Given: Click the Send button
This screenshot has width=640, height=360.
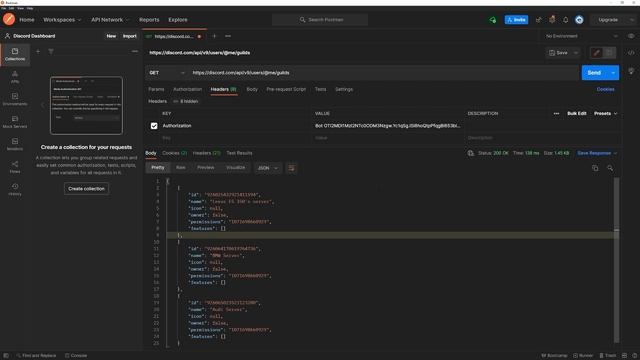Looking at the screenshot, I should (594, 73).
